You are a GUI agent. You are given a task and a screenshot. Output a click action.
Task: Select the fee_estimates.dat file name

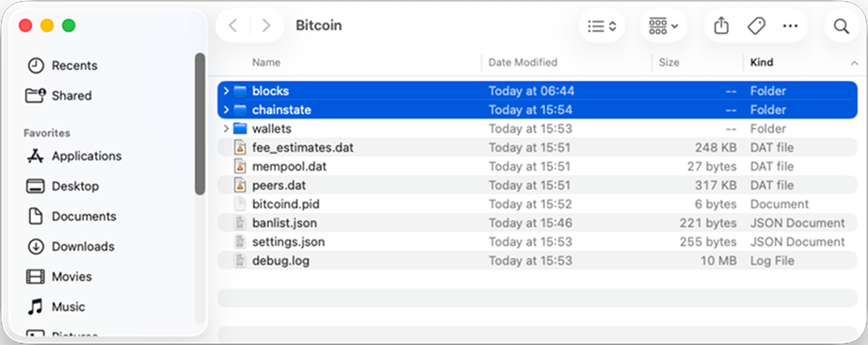[303, 148]
